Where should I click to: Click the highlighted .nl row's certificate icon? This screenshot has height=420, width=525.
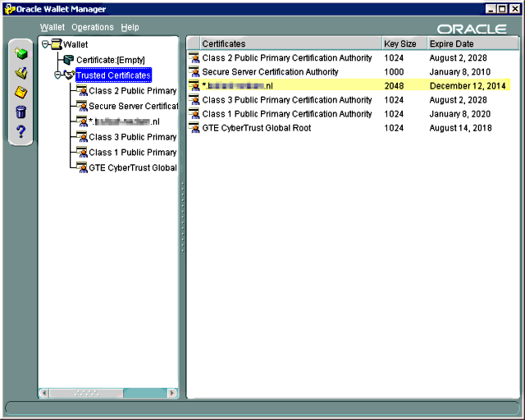194,86
